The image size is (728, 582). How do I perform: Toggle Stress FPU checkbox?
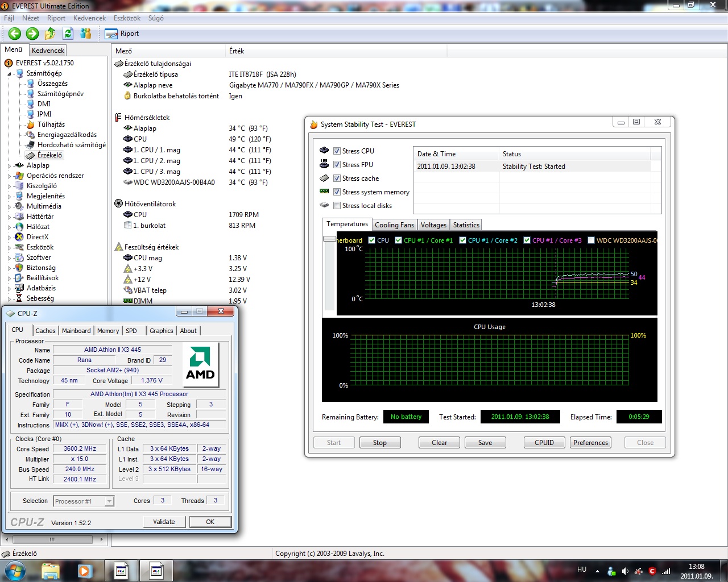point(337,164)
